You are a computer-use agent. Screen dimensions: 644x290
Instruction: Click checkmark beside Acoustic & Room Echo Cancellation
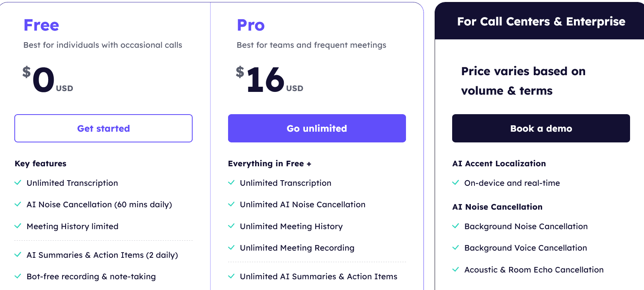[x=456, y=269]
